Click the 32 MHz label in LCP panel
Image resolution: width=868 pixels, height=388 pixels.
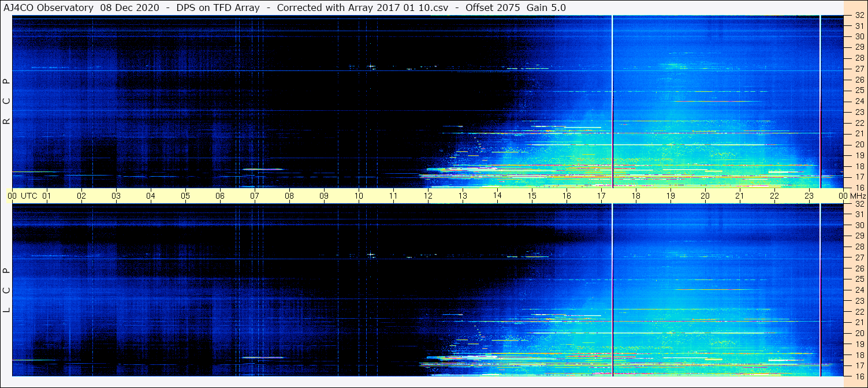point(859,204)
